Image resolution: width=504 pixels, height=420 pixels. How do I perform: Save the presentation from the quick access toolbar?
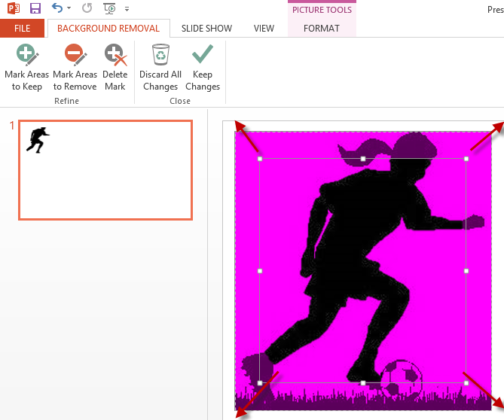[35, 9]
